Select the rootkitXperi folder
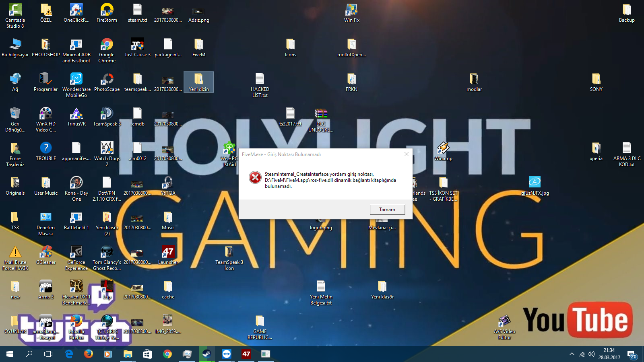644x362 pixels. coord(352,48)
